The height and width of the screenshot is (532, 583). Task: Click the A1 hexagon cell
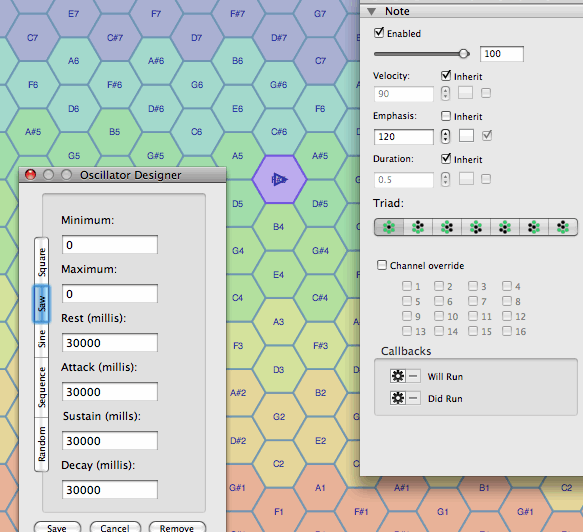[x=320, y=488]
